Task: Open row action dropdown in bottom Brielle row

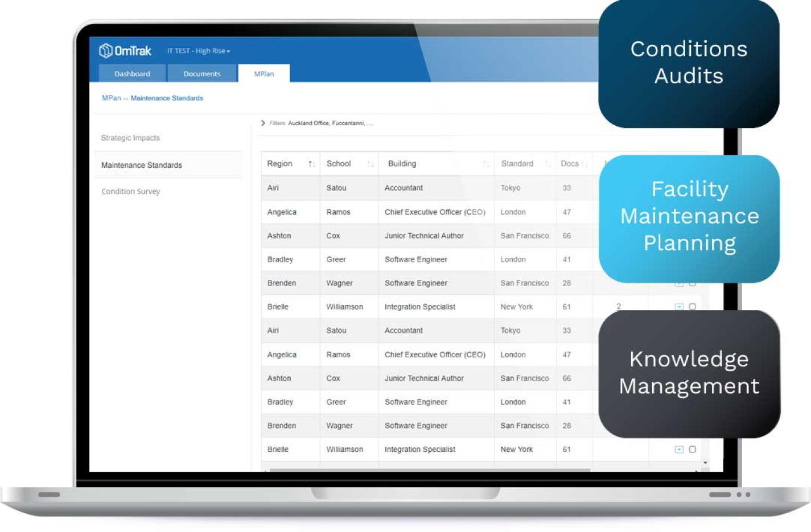Action: pyautogui.click(x=679, y=449)
